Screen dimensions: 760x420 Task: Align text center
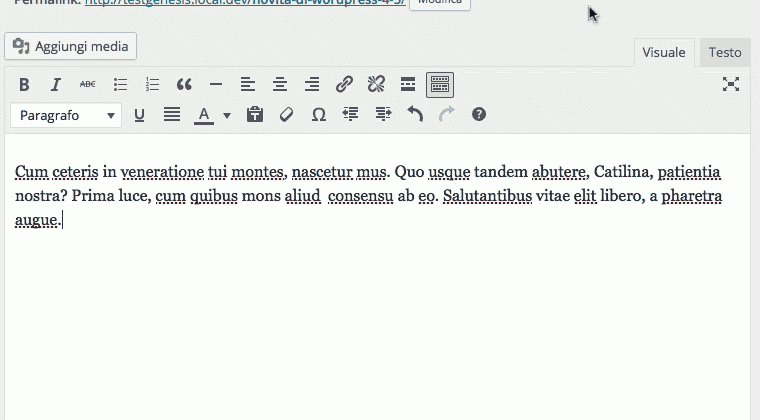point(280,84)
